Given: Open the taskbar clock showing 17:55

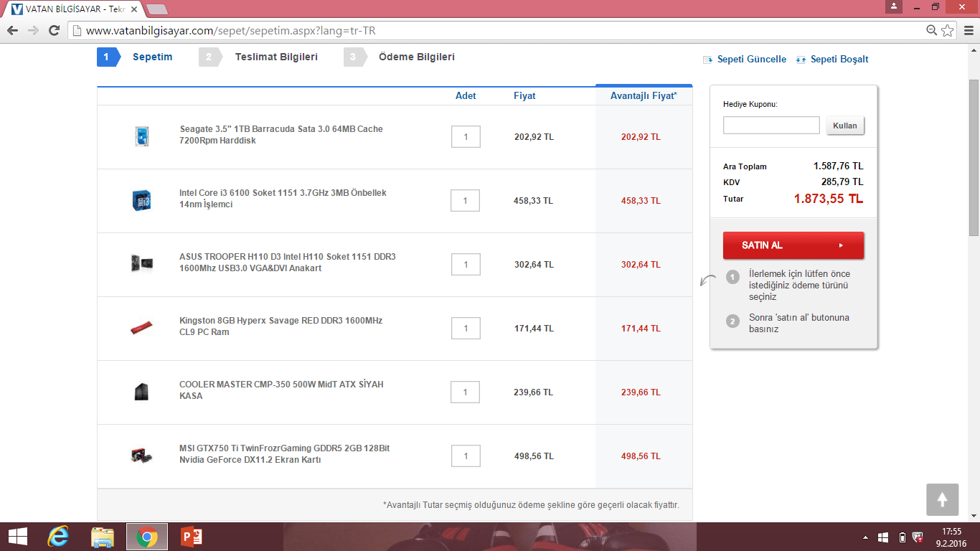Looking at the screenshot, I should [951, 537].
